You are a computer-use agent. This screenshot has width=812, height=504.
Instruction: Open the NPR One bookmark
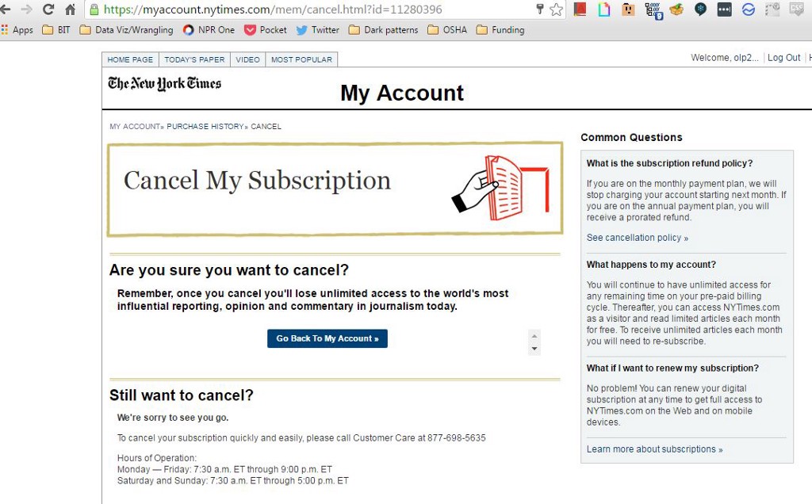pos(209,30)
